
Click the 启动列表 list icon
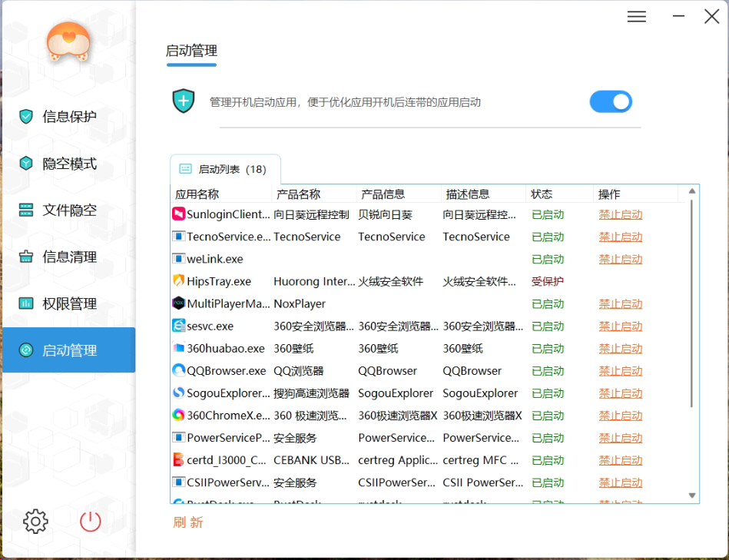click(x=185, y=169)
